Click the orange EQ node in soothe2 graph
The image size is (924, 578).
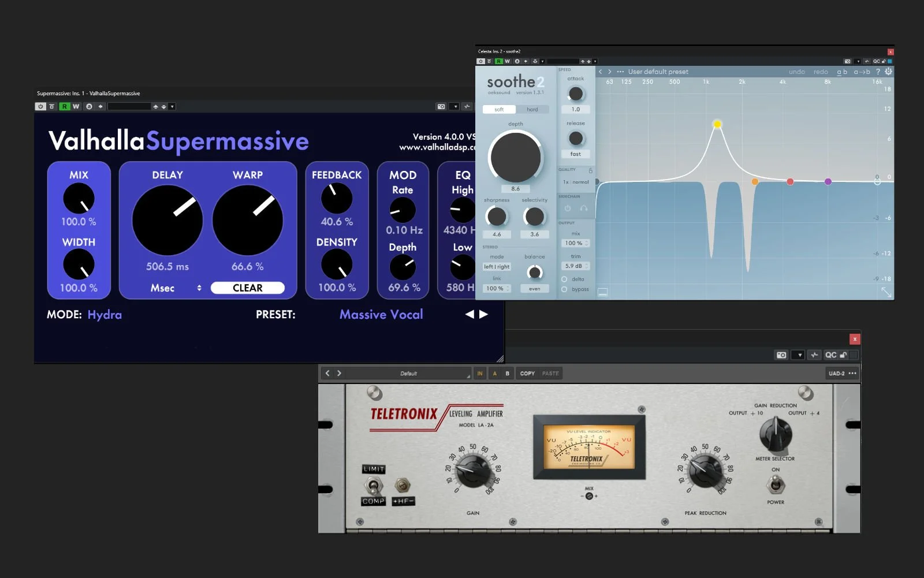click(x=755, y=181)
